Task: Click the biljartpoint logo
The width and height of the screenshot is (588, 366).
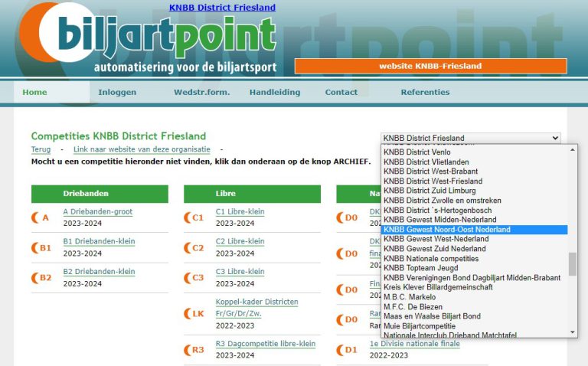Action: (148, 38)
